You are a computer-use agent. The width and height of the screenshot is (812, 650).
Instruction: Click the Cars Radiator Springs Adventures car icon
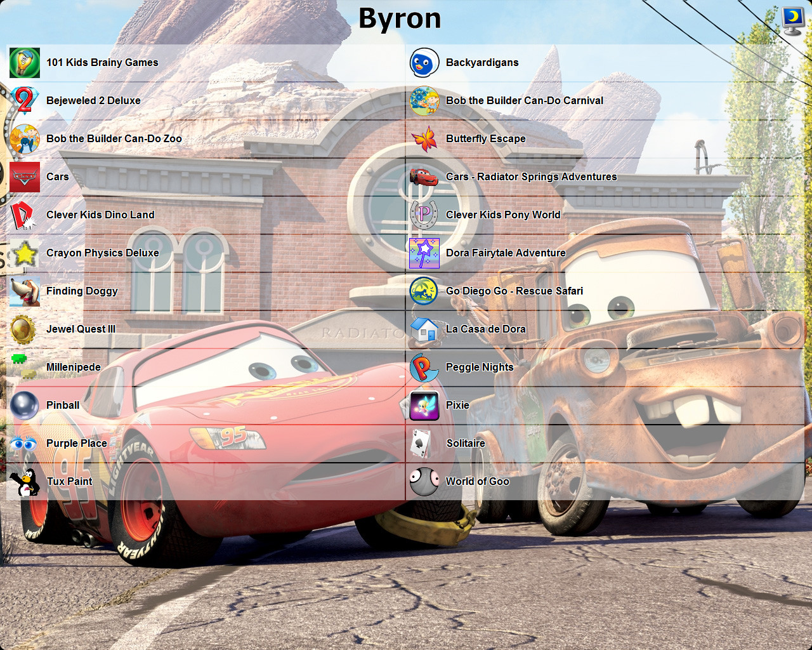tap(424, 177)
